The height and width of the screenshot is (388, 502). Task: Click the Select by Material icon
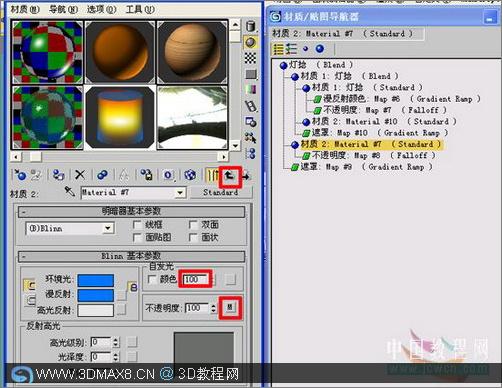pyautogui.click(x=251, y=137)
